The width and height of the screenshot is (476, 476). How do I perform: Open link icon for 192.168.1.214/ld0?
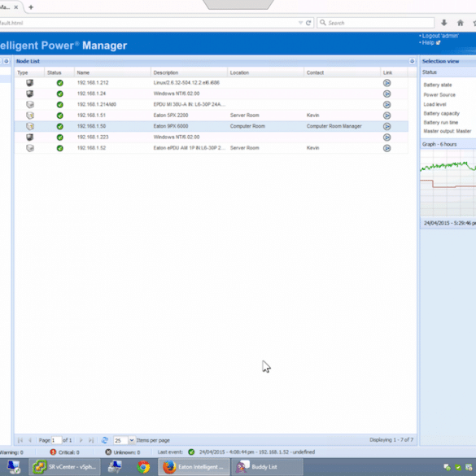pyautogui.click(x=386, y=105)
